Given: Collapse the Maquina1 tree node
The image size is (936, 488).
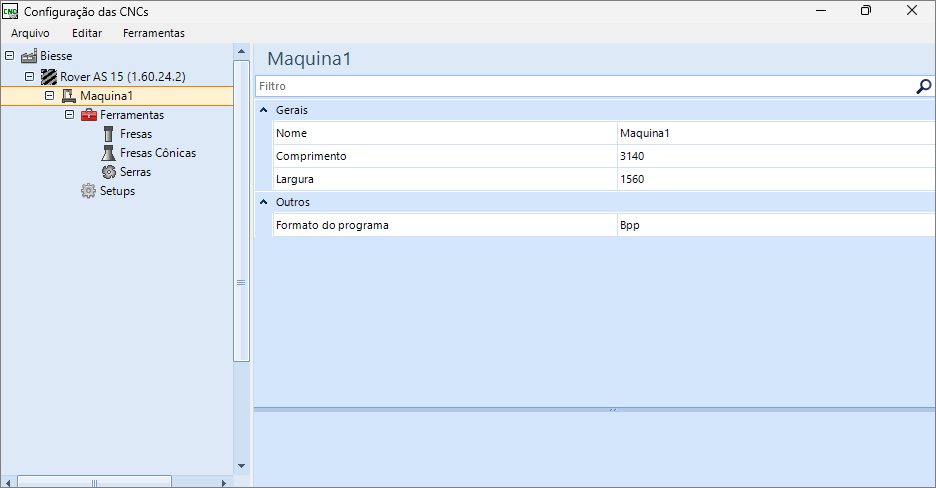Looking at the screenshot, I should click(x=50, y=95).
